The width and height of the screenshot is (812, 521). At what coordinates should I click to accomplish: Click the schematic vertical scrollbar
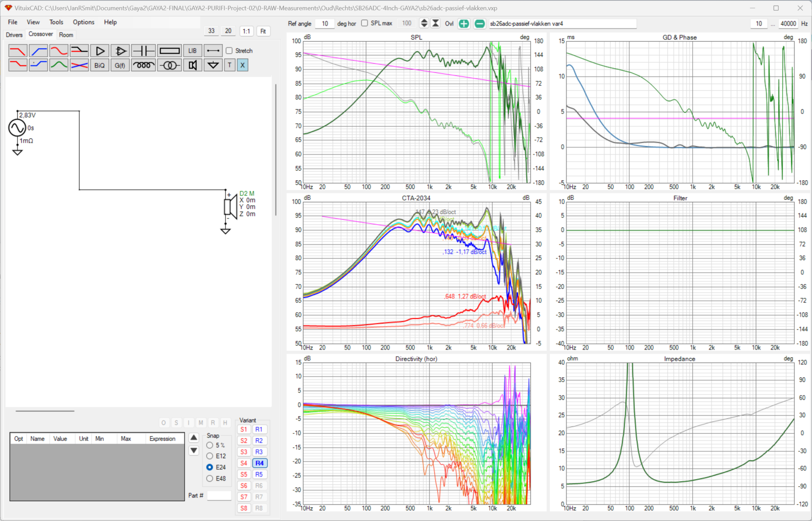coord(276,150)
